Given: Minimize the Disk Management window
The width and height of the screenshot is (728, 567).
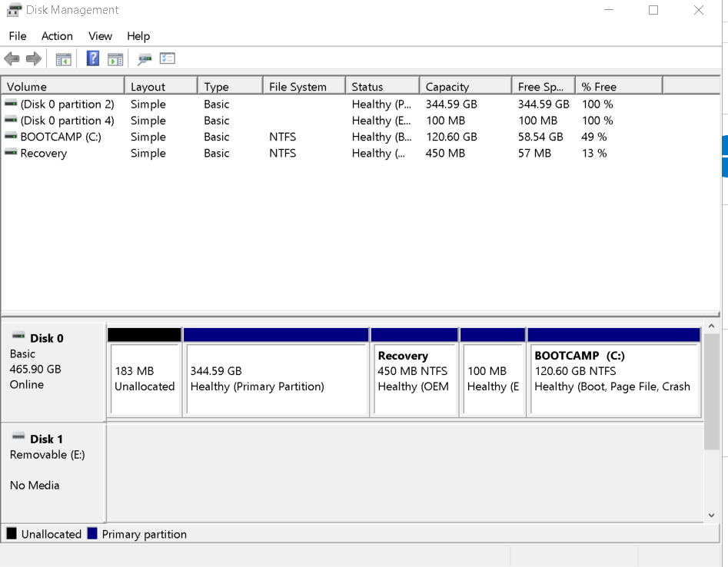Looking at the screenshot, I should click(x=609, y=10).
